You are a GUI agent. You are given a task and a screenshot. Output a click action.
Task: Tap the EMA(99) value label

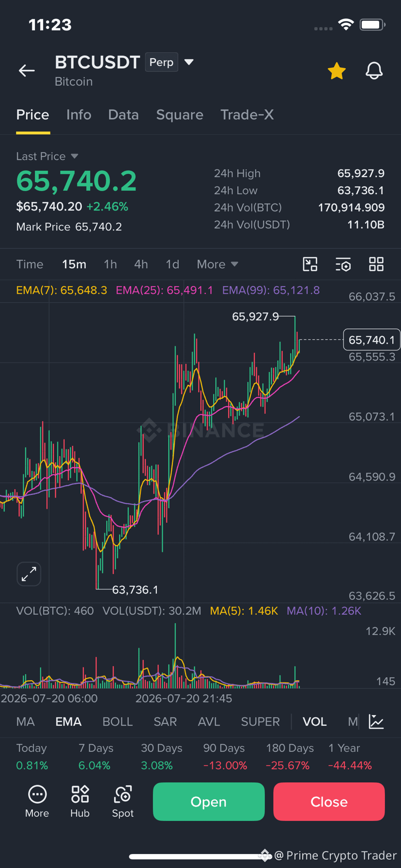click(x=271, y=290)
